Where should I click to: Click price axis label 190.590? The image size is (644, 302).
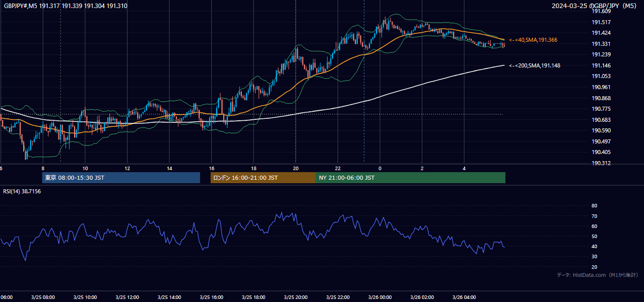click(601, 130)
